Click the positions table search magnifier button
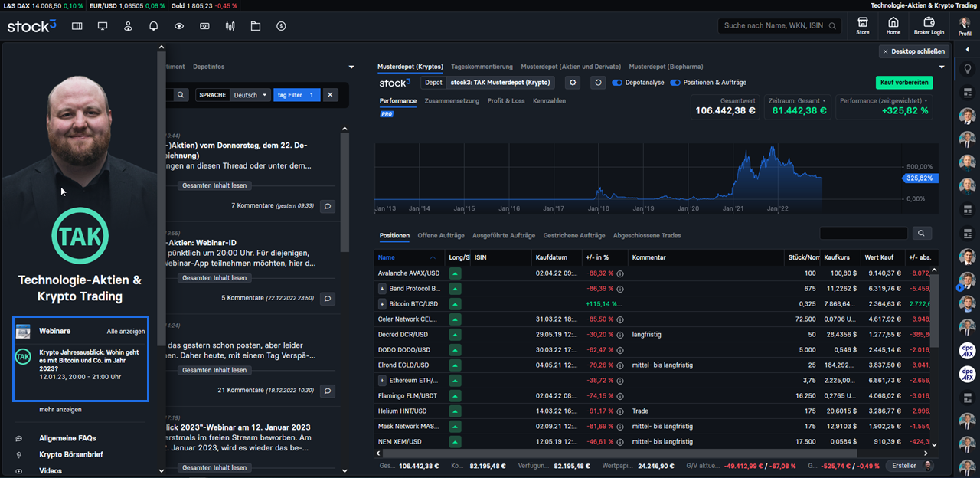 tap(922, 233)
